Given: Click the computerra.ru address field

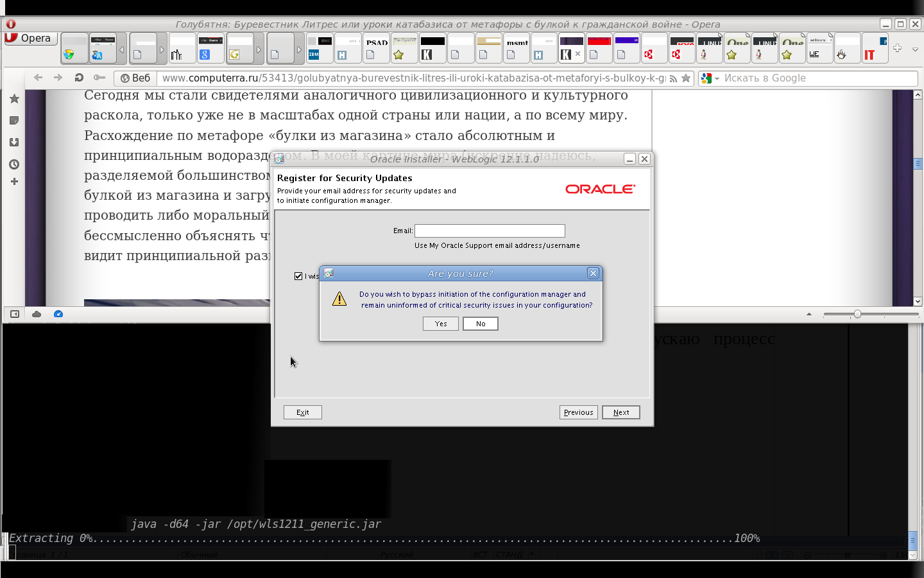Looking at the screenshot, I should pyautogui.click(x=414, y=78).
